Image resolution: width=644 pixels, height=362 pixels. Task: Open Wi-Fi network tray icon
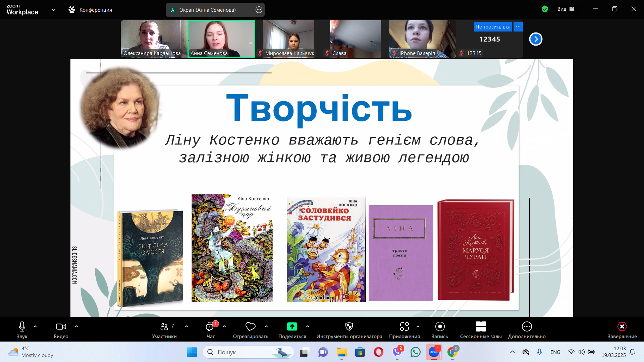[x=571, y=352]
